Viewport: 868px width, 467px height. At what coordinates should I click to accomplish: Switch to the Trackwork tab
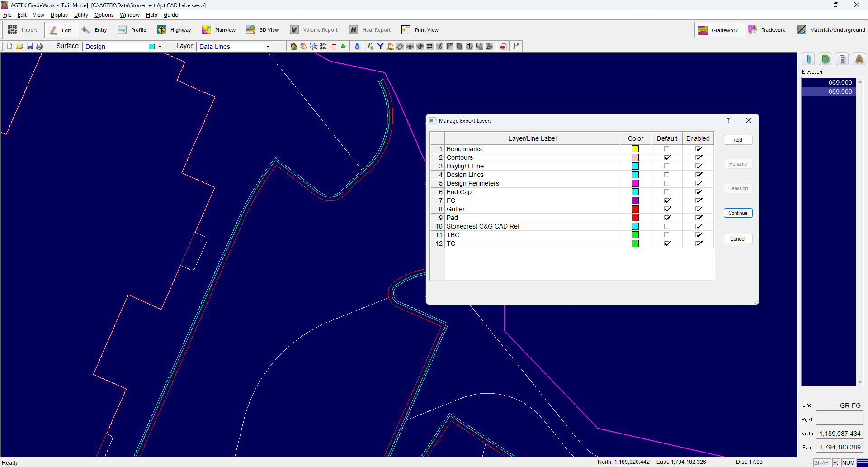(x=767, y=30)
